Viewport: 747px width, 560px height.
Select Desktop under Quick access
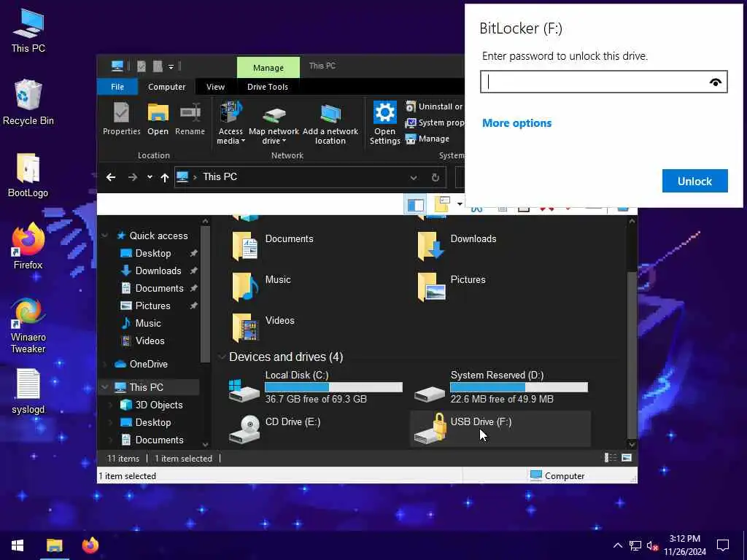click(x=152, y=253)
